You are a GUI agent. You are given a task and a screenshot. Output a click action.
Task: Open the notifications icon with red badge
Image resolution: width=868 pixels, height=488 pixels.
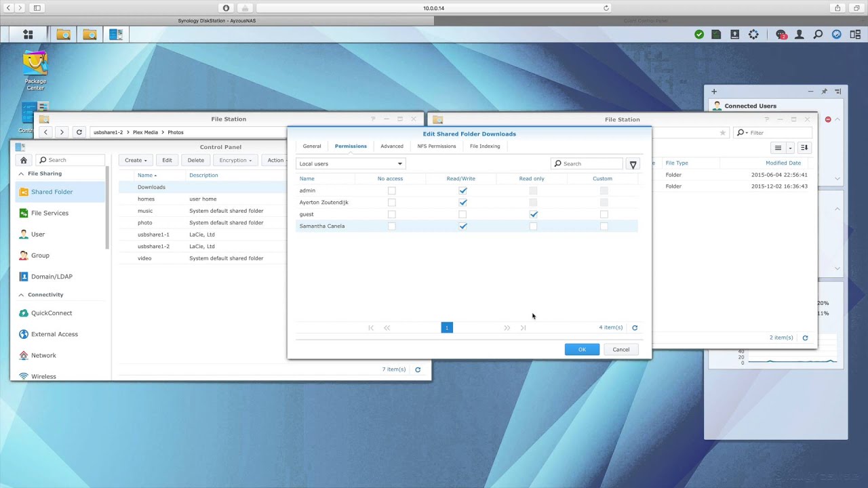click(x=781, y=35)
